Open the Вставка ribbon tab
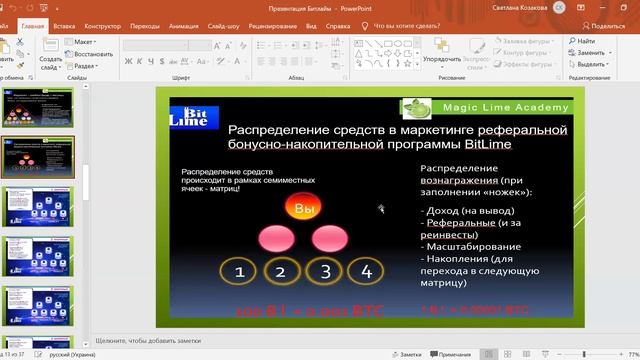The height and width of the screenshot is (360, 640). [x=64, y=26]
